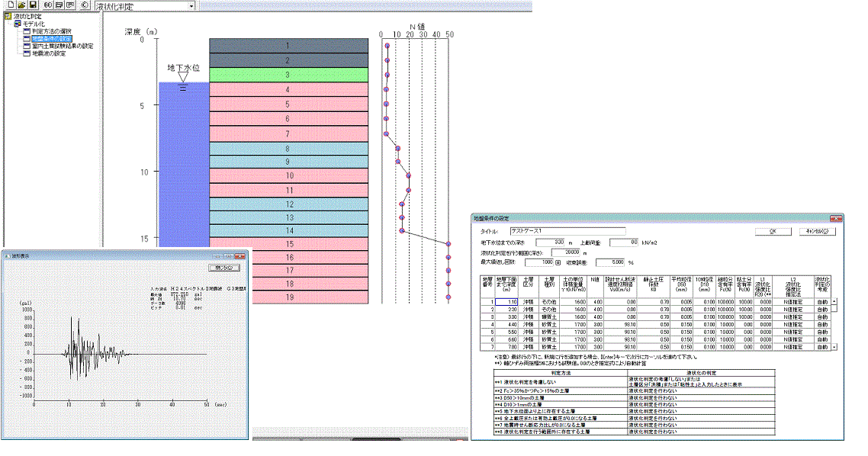The image size is (868, 456).
Task: Click the 液状化判定 root tree icon
Action: click(8, 16)
